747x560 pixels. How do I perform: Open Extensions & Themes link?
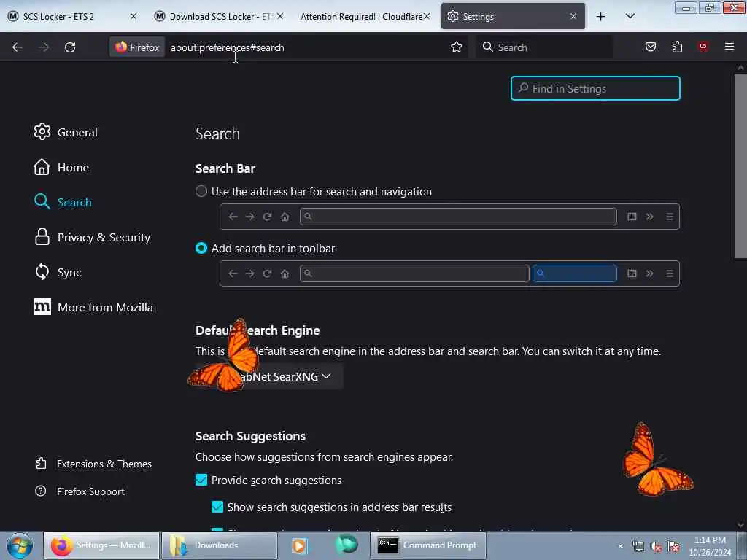94,464
